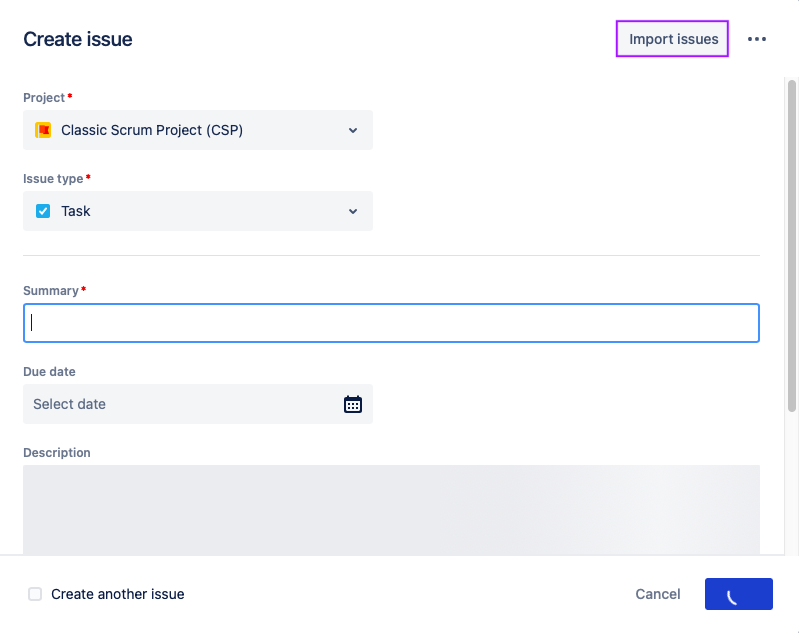The width and height of the screenshot is (799, 633).
Task: Click the Summary field label
Action: (51, 291)
